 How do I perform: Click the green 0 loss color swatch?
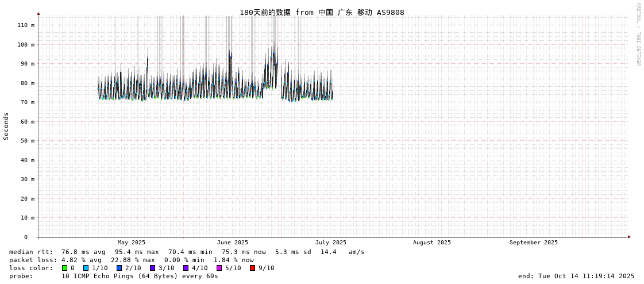65,268
